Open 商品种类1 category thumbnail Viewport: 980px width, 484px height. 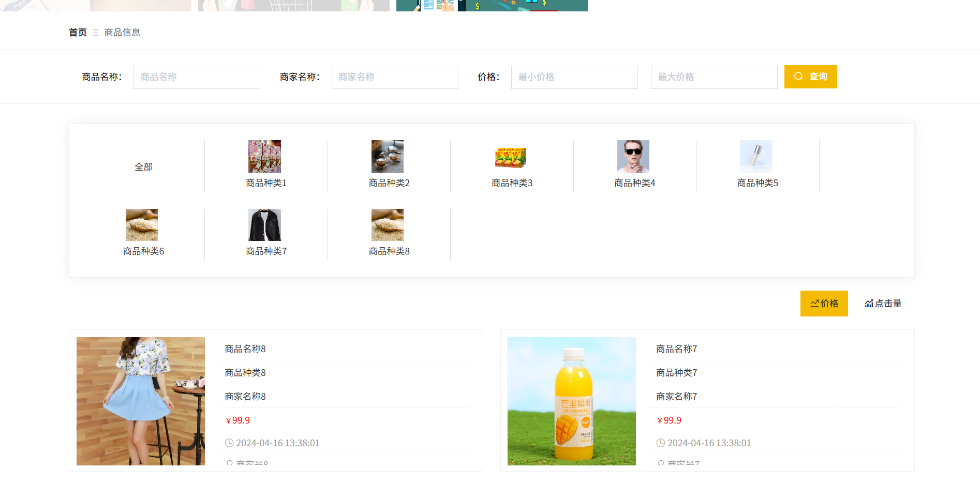264,156
